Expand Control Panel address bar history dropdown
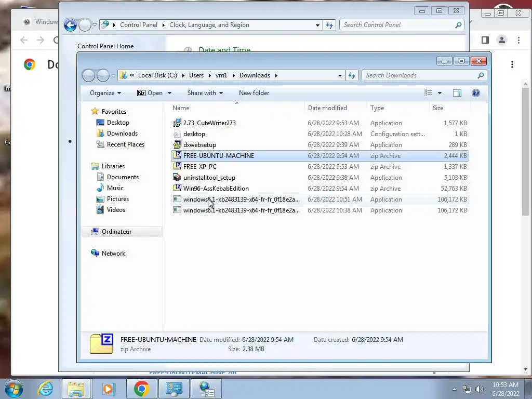532x399 pixels. pyautogui.click(x=317, y=25)
